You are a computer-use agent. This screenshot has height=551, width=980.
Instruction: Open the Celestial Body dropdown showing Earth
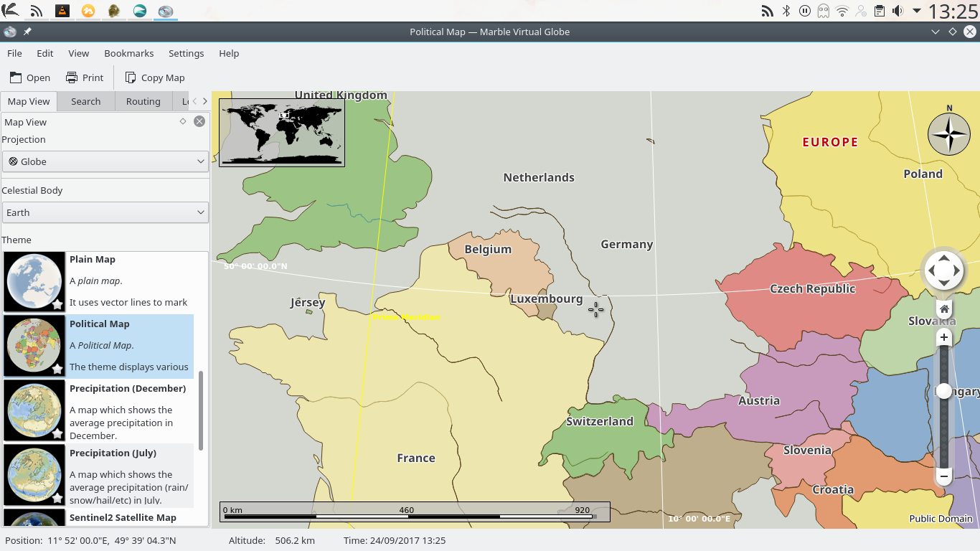(105, 212)
